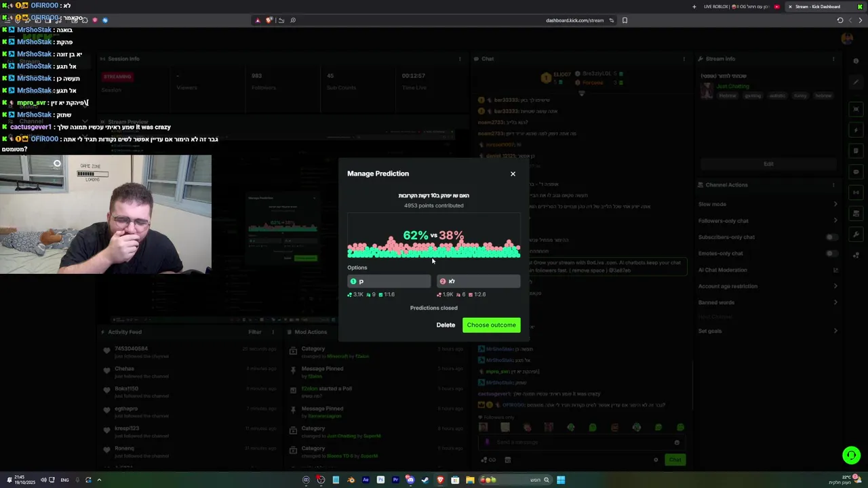Reload the browser page
This screenshot has width=868, height=488.
[x=840, y=20]
